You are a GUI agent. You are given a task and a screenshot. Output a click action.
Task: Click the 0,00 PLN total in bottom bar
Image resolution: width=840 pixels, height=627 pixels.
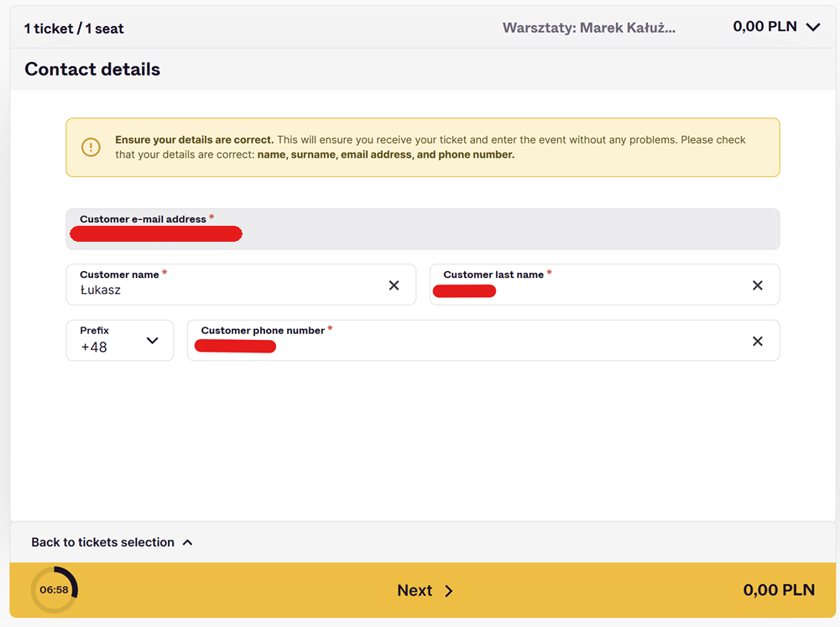[x=779, y=590]
